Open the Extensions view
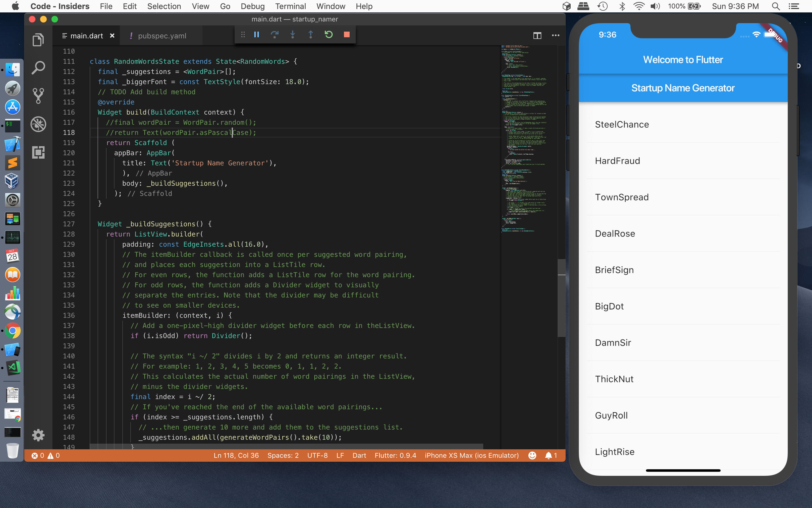The height and width of the screenshot is (508, 812). [x=38, y=152]
